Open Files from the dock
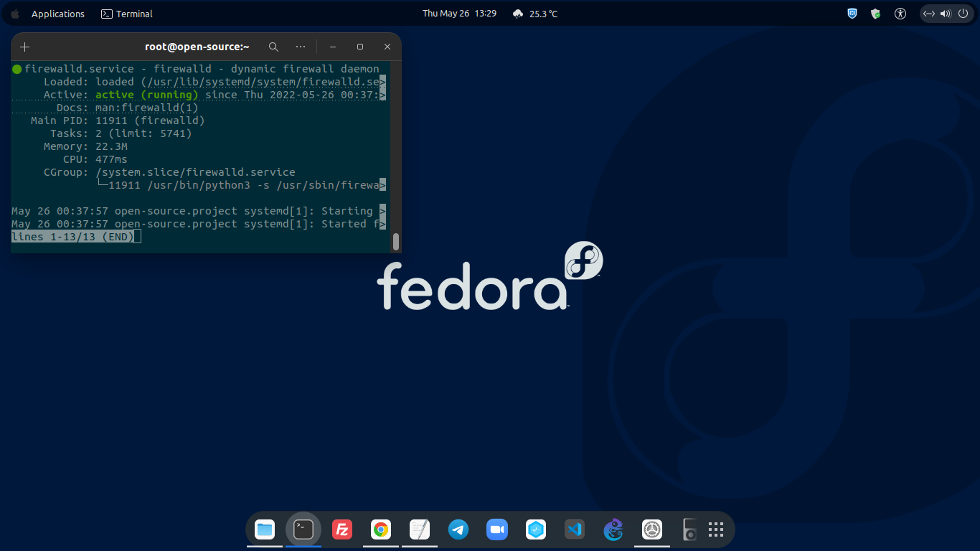This screenshot has width=980, height=551. pos(265,530)
